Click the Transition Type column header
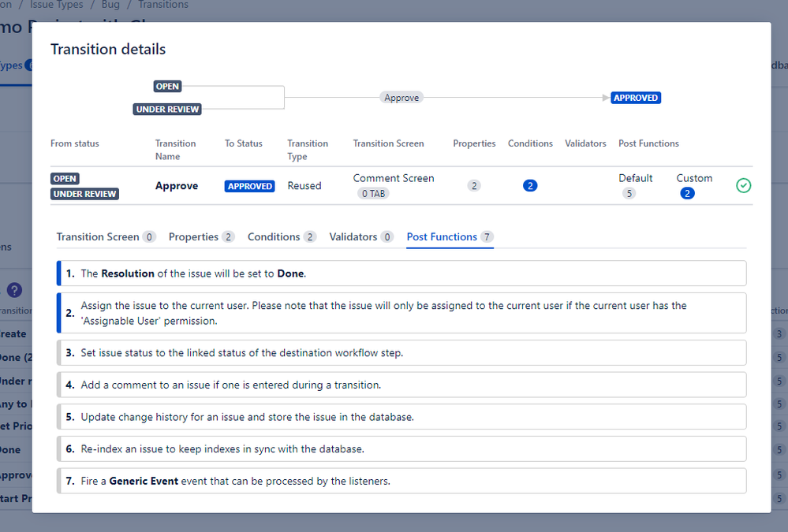 coord(308,150)
